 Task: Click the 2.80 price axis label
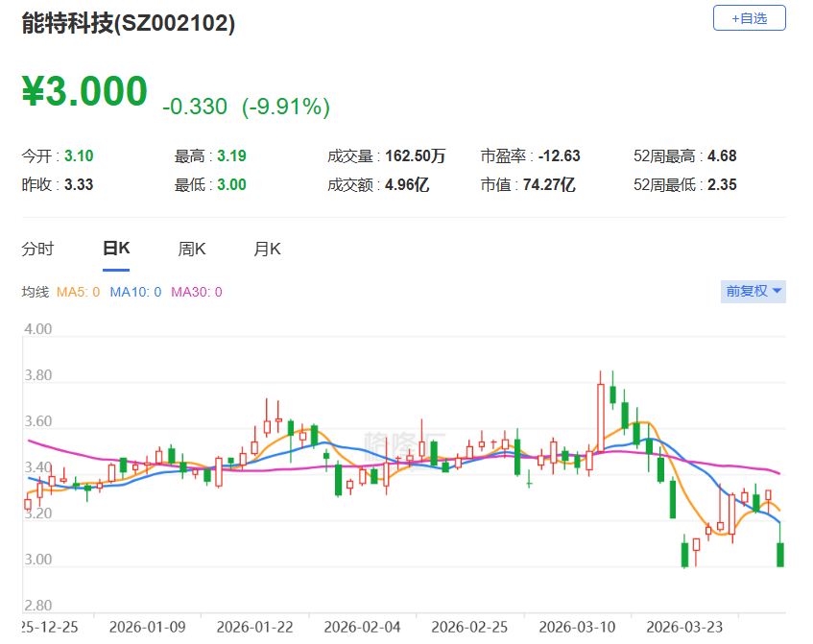[x=37, y=606]
